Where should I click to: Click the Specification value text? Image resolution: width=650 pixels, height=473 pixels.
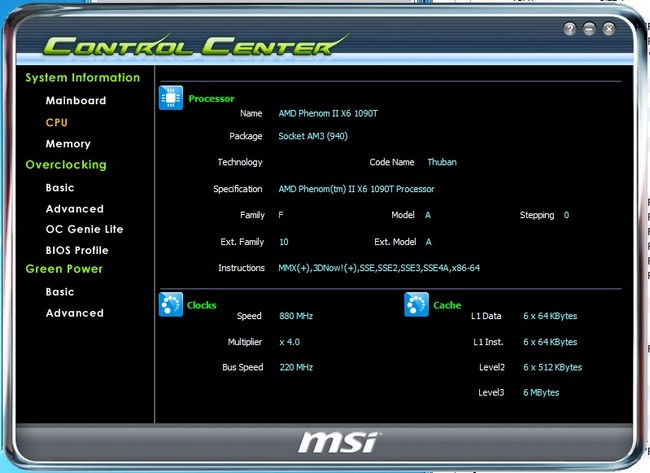(356, 189)
